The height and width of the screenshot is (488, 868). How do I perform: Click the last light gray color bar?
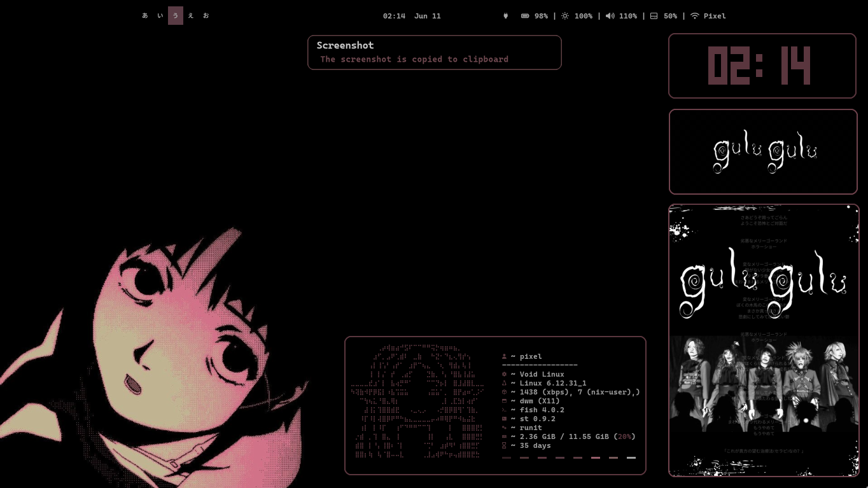point(631,457)
